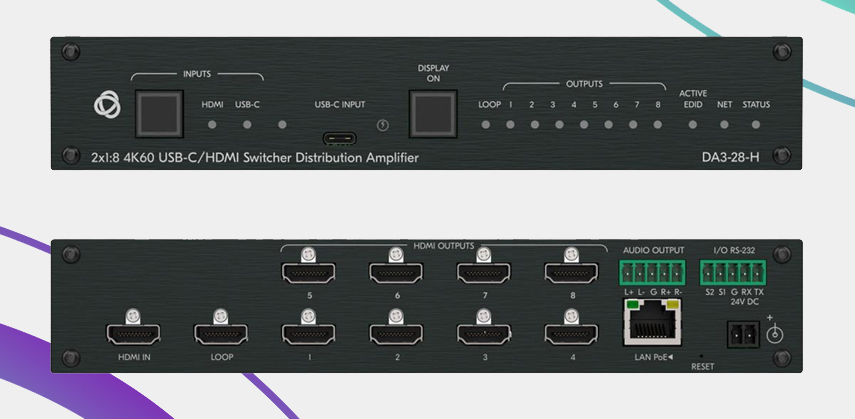
Task: Click rear HDMI output port 7
Action: point(484,273)
